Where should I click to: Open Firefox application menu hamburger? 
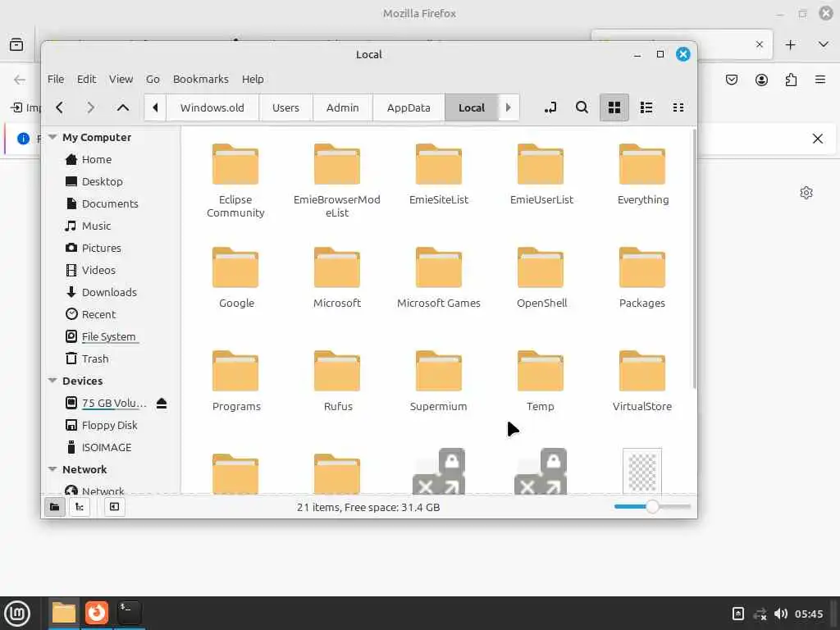(819, 80)
